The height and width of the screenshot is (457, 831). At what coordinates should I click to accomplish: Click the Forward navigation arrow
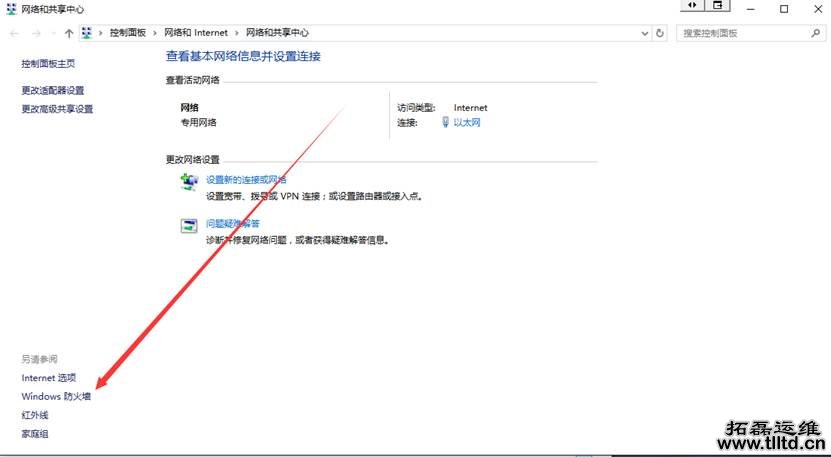point(36,33)
